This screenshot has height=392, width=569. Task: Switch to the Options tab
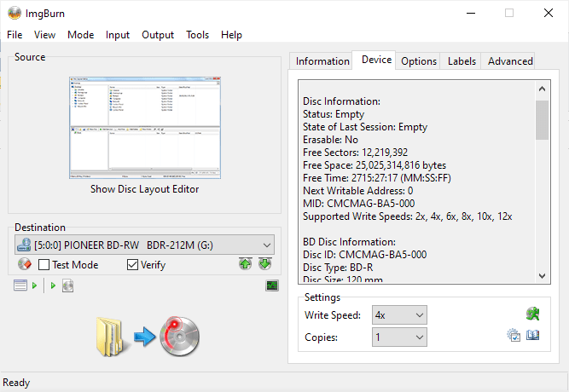pyautogui.click(x=419, y=61)
